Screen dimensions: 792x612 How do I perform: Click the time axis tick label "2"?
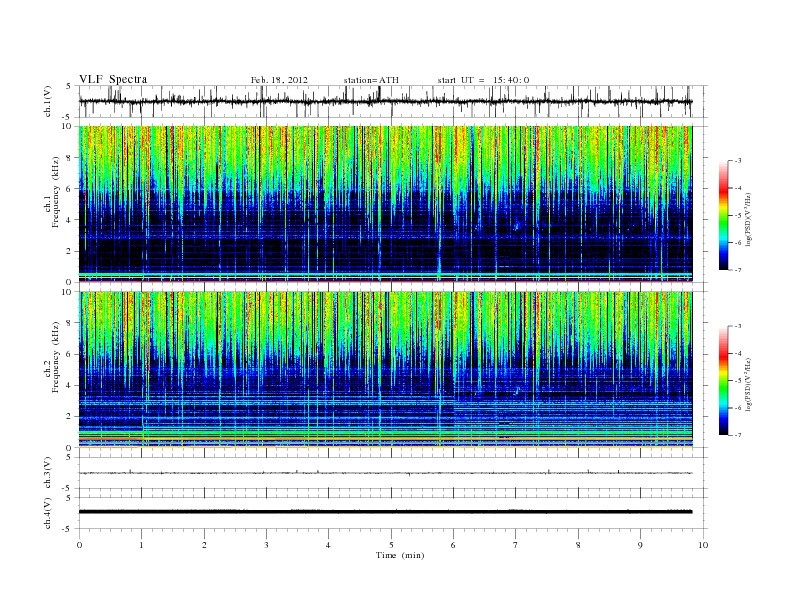tap(204, 545)
